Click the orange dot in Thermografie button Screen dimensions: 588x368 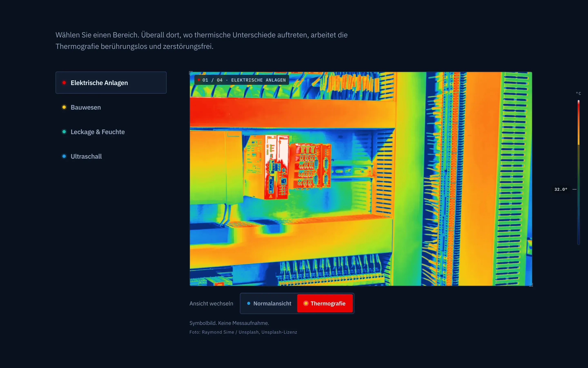coord(306,303)
